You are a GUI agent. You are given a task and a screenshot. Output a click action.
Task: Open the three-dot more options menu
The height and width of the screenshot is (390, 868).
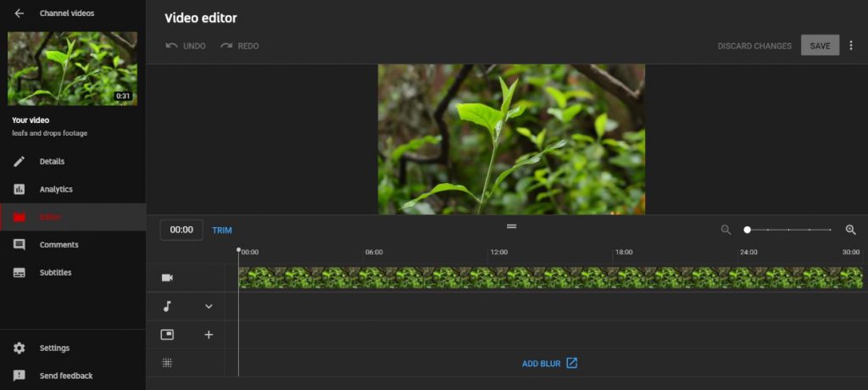[851, 46]
